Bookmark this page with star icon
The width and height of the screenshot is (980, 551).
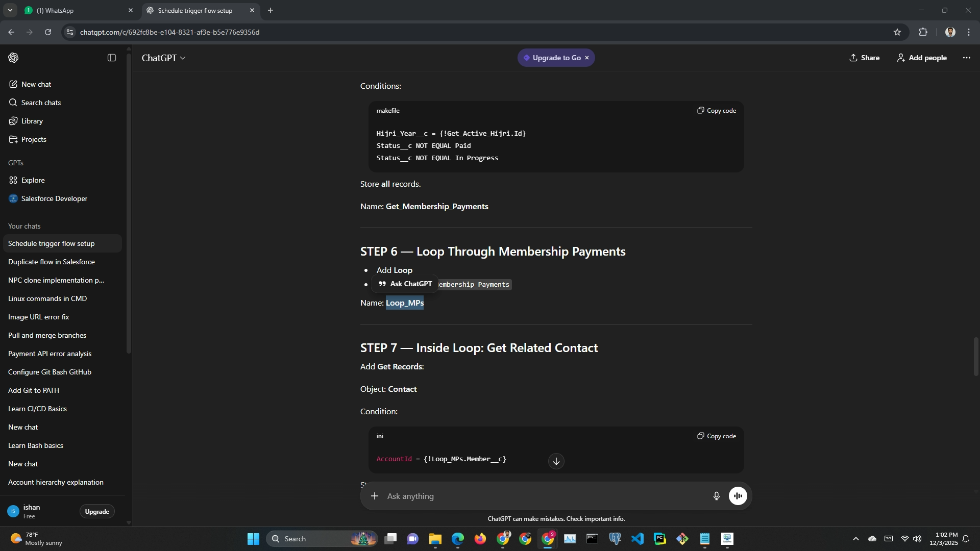pos(897,32)
